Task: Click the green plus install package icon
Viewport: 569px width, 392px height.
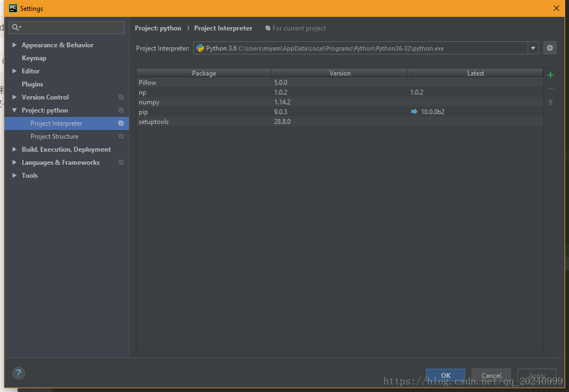Action: pyautogui.click(x=550, y=75)
